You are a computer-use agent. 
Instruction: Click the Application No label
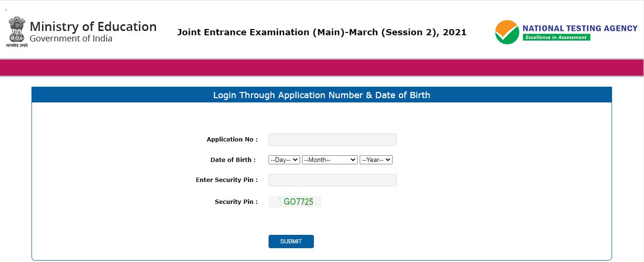[x=232, y=140]
